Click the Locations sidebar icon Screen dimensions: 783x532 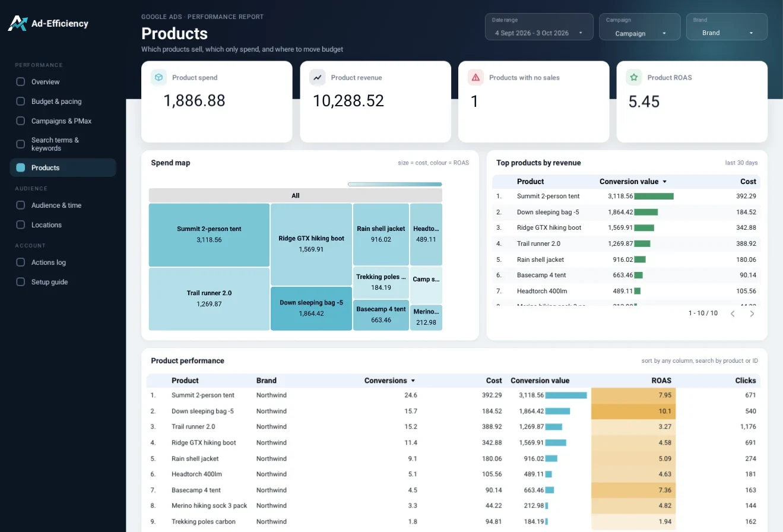[21, 225]
